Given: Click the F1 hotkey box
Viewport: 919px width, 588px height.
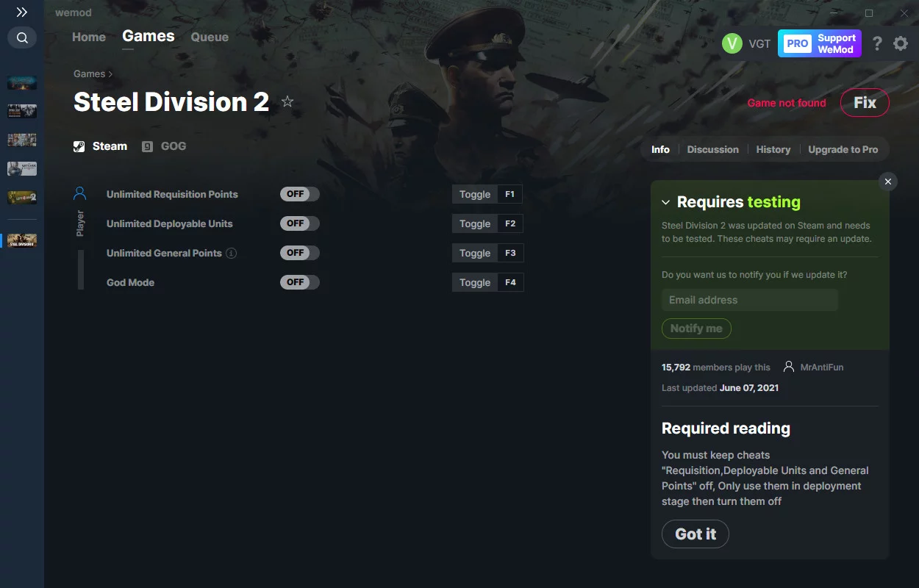Looking at the screenshot, I should click(510, 194).
